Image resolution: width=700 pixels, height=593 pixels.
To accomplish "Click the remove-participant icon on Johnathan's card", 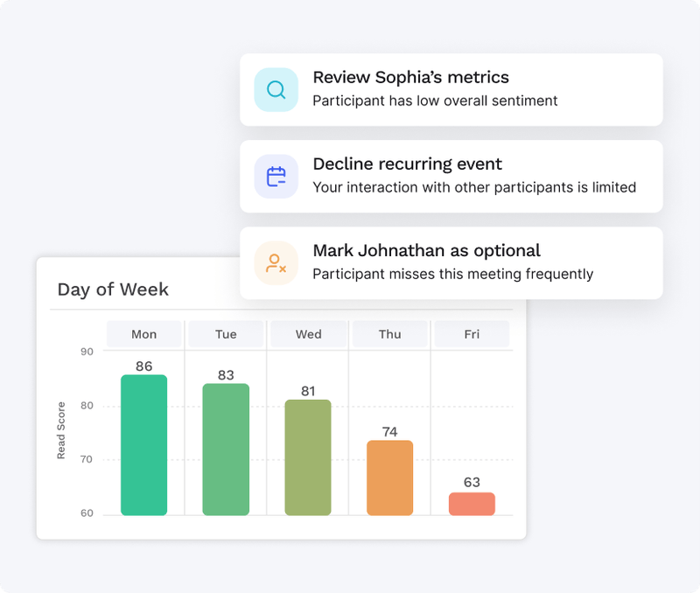I will point(276,262).
